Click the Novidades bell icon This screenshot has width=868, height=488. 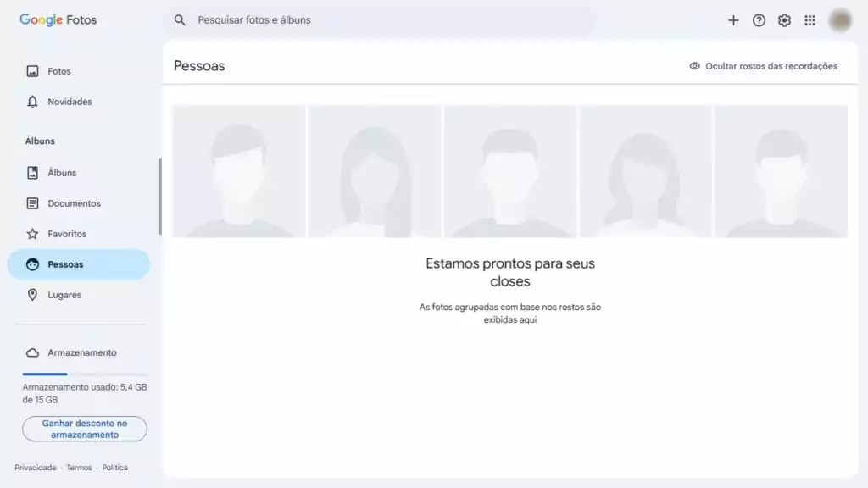pos(33,102)
